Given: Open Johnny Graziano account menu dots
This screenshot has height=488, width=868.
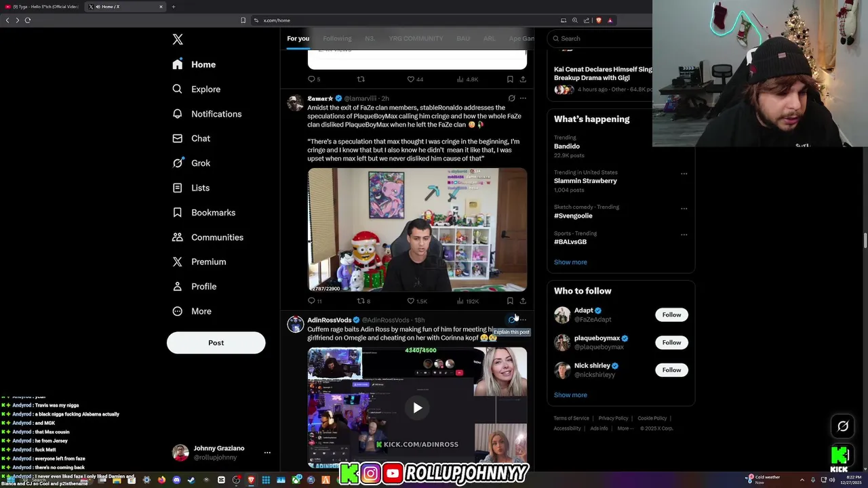Looking at the screenshot, I should point(267,453).
